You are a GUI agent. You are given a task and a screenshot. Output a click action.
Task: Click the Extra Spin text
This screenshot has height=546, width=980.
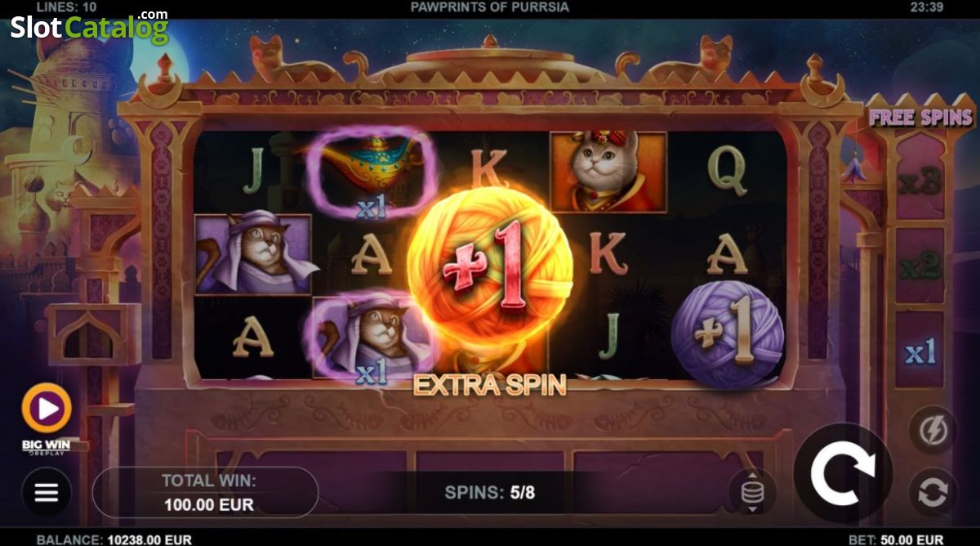490,385
